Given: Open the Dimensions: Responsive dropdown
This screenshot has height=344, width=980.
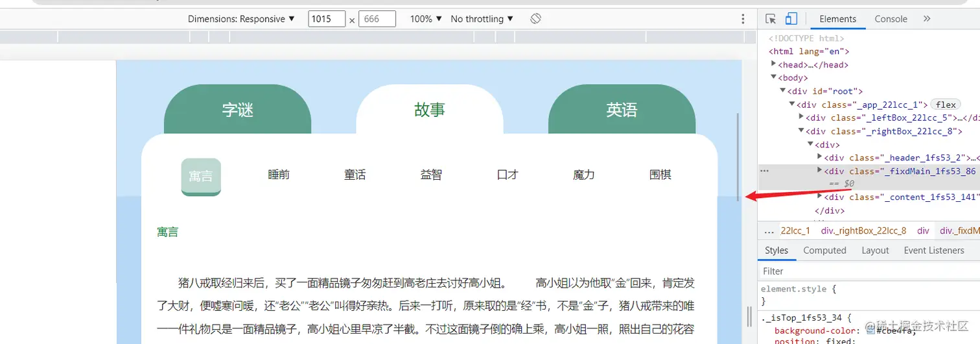Looking at the screenshot, I should (241, 19).
